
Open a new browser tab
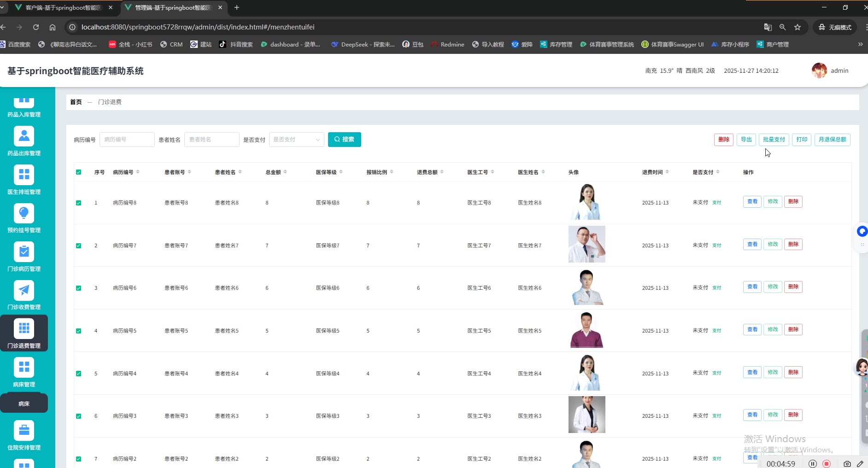click(237, 7)
